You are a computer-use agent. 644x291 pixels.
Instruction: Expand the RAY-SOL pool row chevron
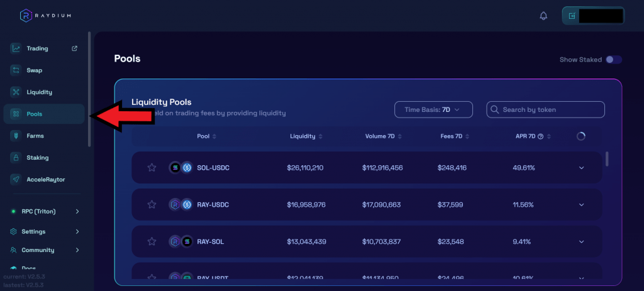pyautogui.click(x=581, y=241)
